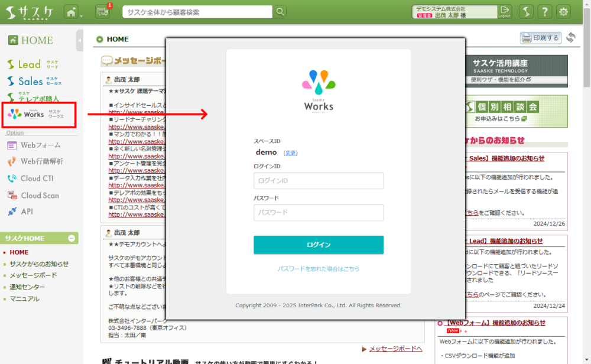Click the forgot password link
The image size is (591, 364).
(x=319, y=269)
